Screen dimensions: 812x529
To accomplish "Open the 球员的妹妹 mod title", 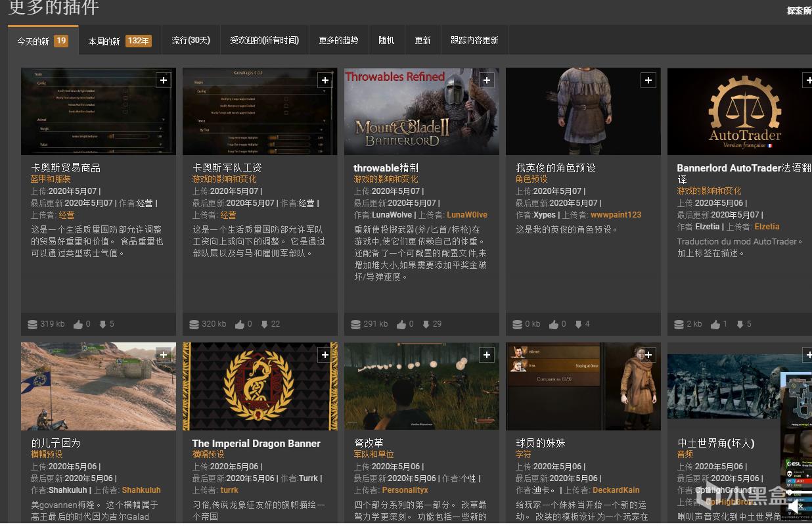I will 541,443.
